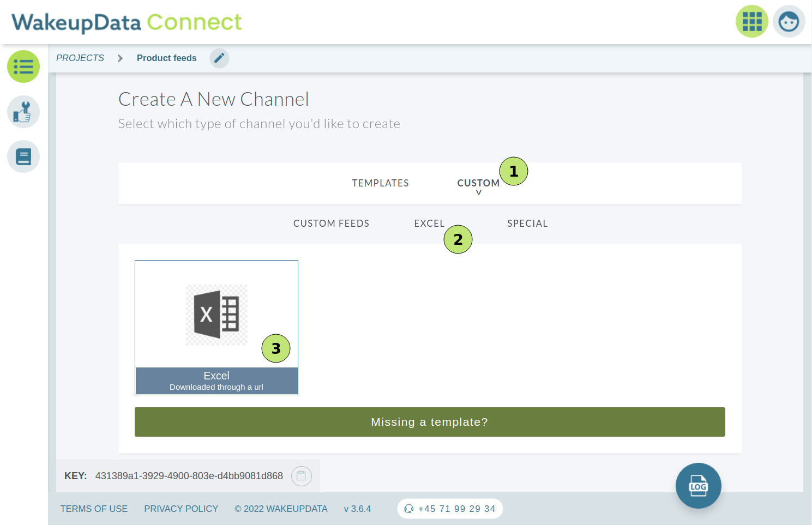Edit the Product feeds project name
The width and height of the screenshot is (812, 525).
(x=219, y=58)
